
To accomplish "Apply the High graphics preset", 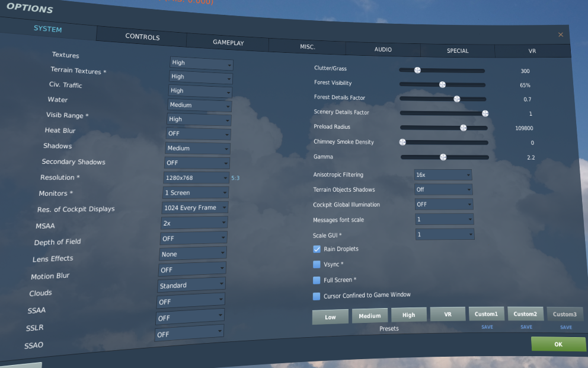I will pyautogui.click(x=409, y=315).
